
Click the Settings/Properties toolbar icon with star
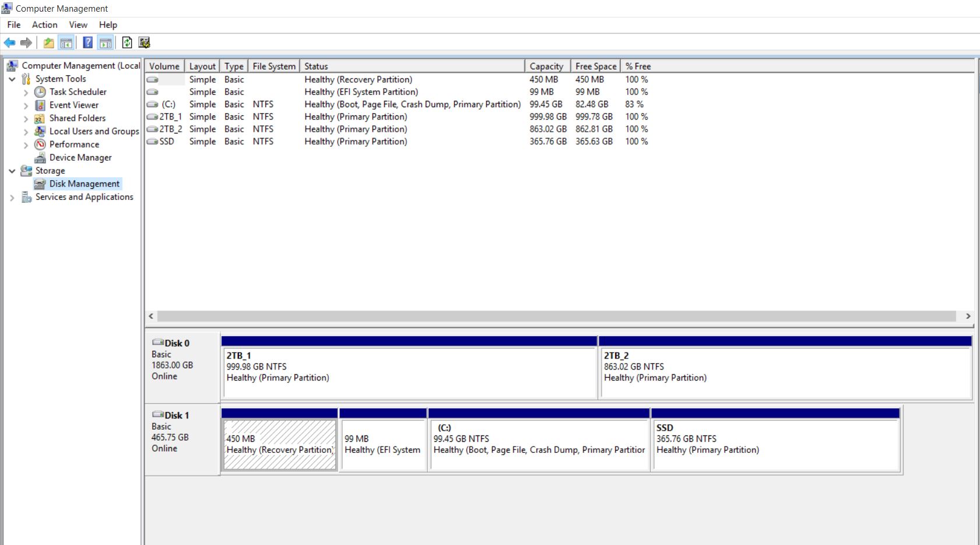click(x=145, y=43)
